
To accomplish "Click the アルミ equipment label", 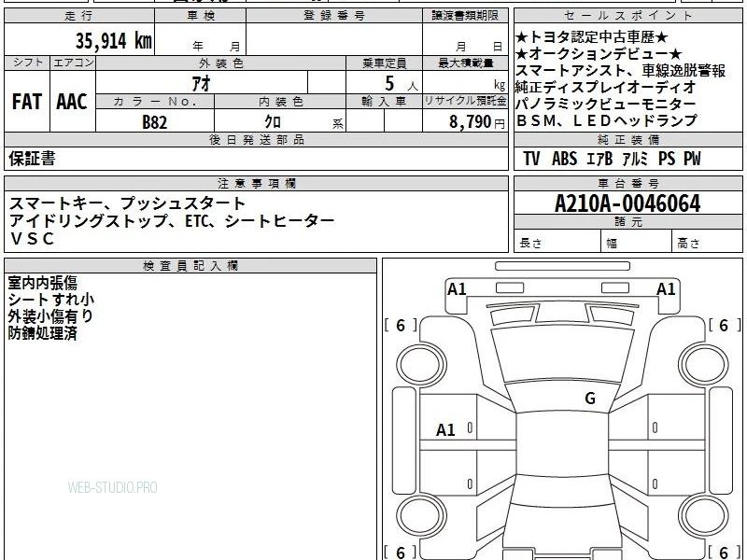I will pyautogui.click(x=635, y=159).
